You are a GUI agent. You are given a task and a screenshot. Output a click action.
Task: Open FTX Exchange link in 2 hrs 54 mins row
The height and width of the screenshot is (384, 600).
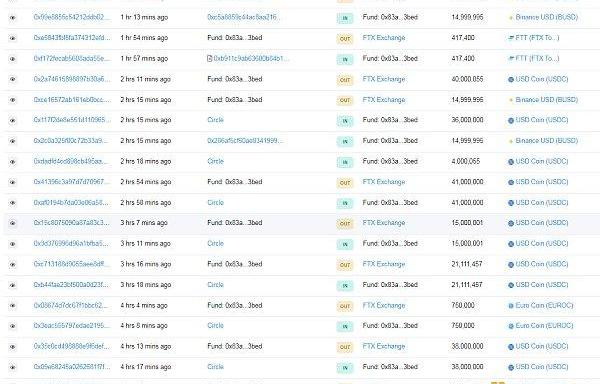pyautogui.click(x=384, y=182)
